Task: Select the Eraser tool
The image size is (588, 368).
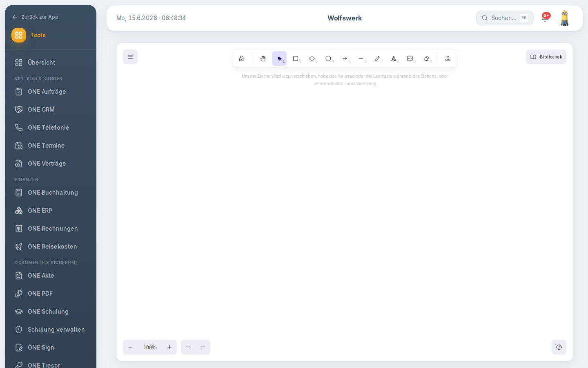Action: [426, 58]
